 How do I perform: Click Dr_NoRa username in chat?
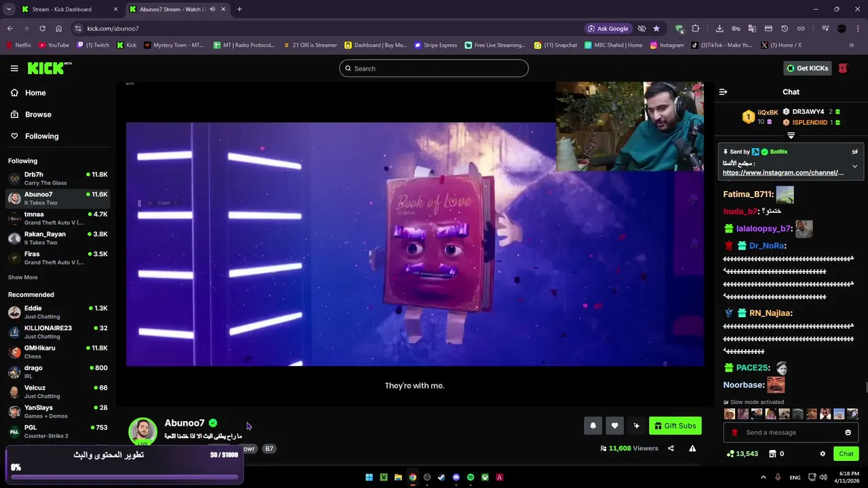tap(767, 246)
